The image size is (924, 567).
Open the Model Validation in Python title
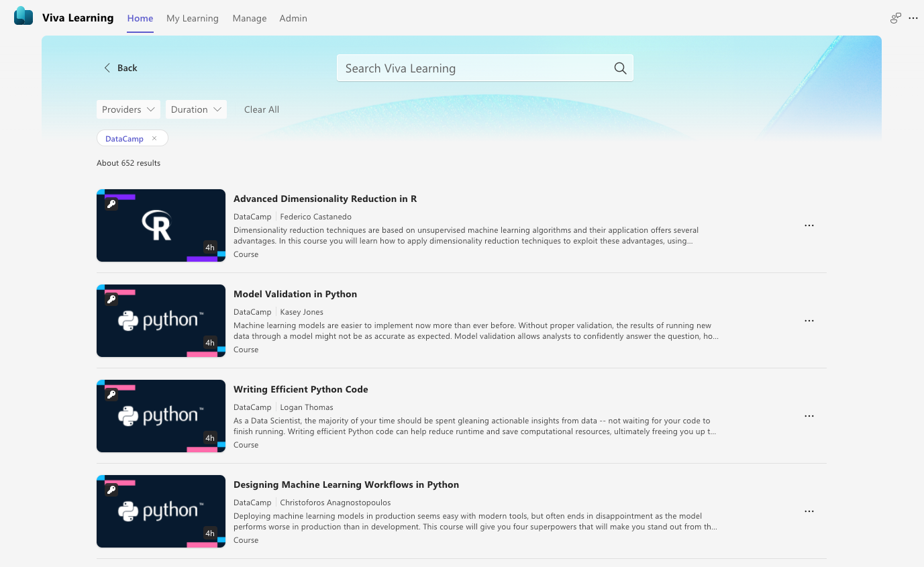(x=295, y=294)
